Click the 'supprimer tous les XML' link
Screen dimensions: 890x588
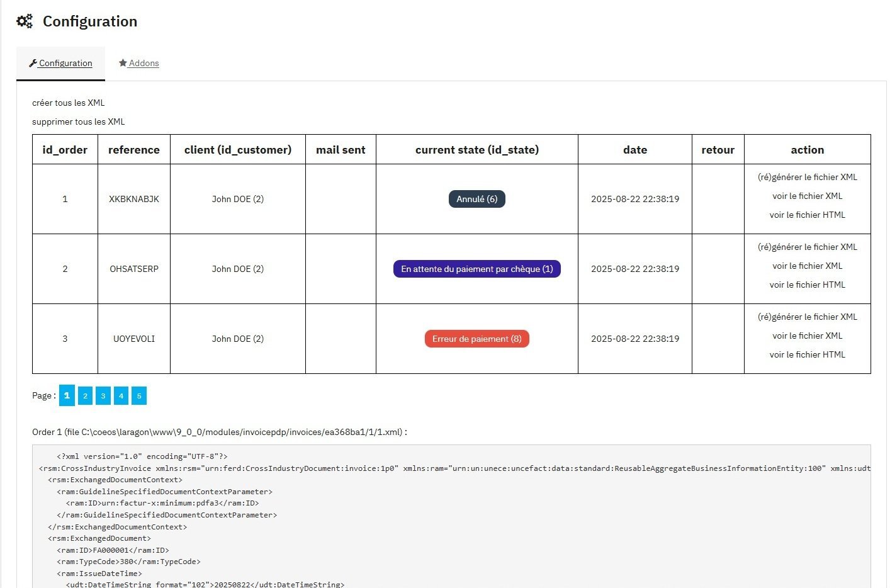pos(79,122)
